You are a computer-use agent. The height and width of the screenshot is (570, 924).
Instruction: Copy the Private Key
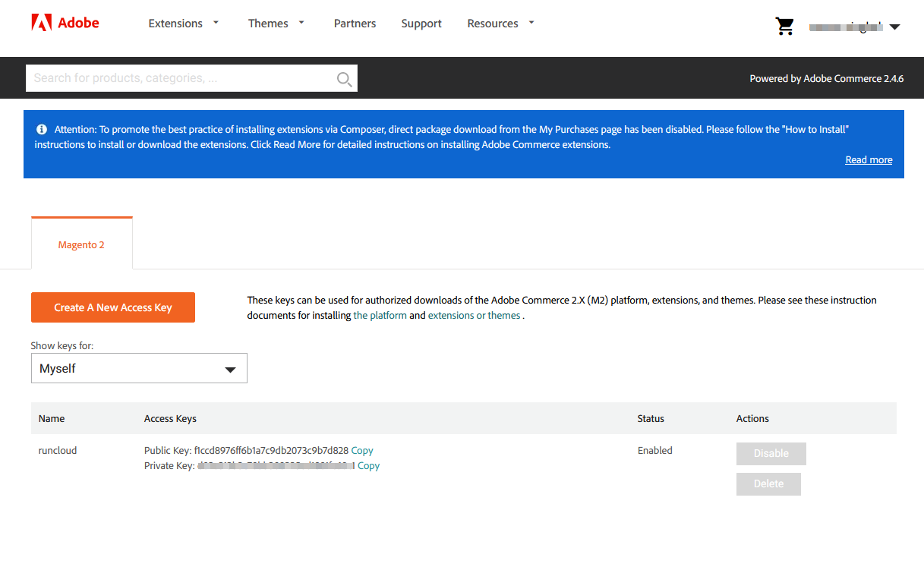[x=368, y=466]
